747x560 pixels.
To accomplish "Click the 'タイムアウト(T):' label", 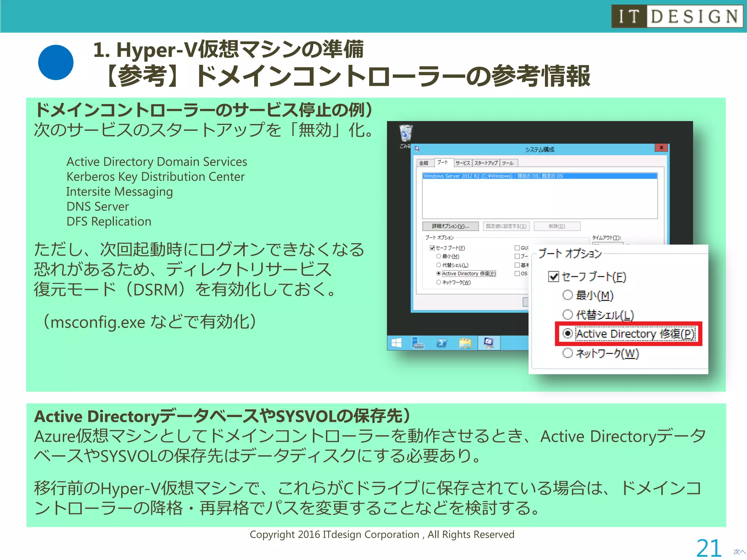I will point(607,238).
